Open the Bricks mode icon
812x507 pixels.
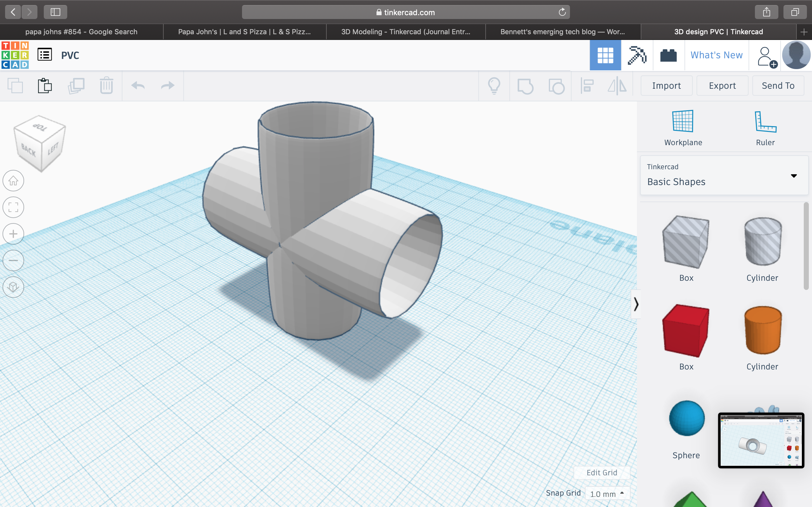coord(668,55)
